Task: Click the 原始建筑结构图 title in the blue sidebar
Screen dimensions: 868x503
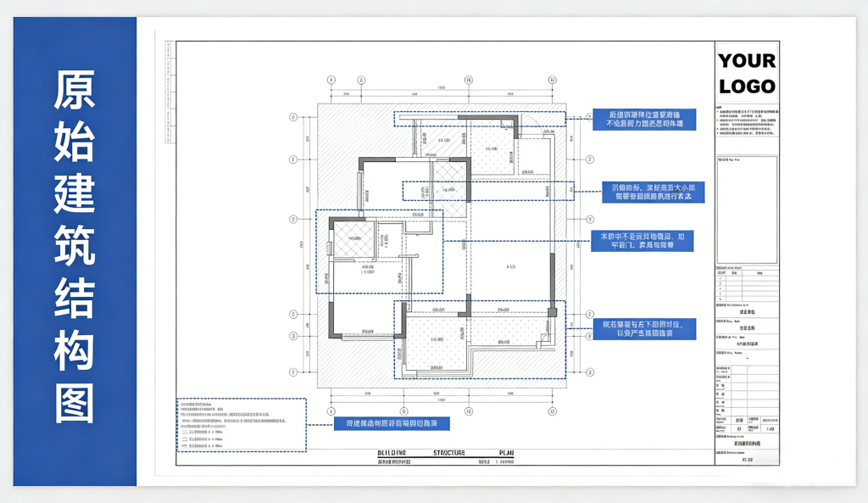Action: [x=75, y=246]
